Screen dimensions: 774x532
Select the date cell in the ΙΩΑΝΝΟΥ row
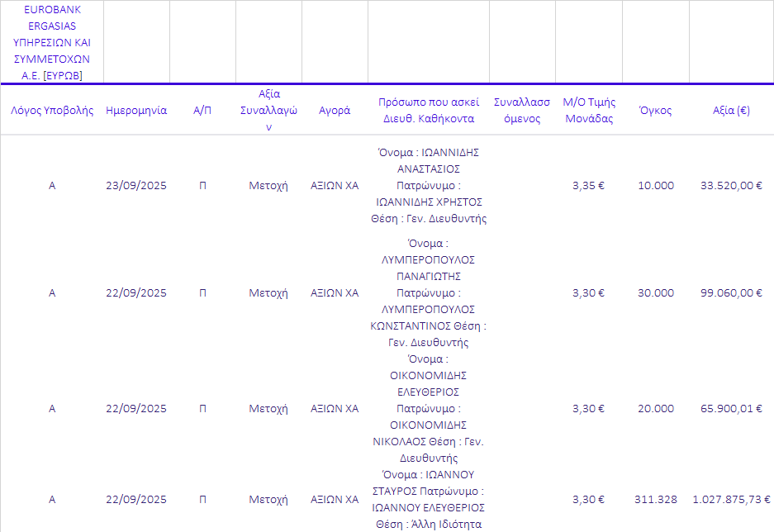click(x=136, y=500)
